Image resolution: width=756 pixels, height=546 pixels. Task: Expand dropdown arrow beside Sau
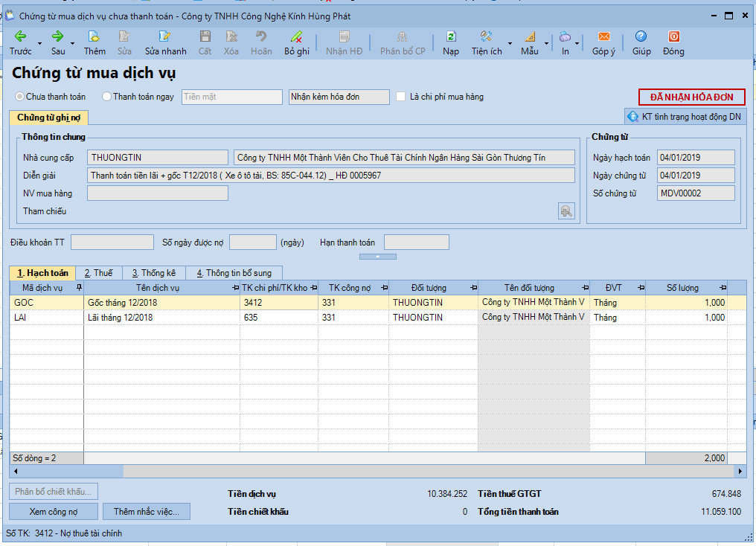72,43
